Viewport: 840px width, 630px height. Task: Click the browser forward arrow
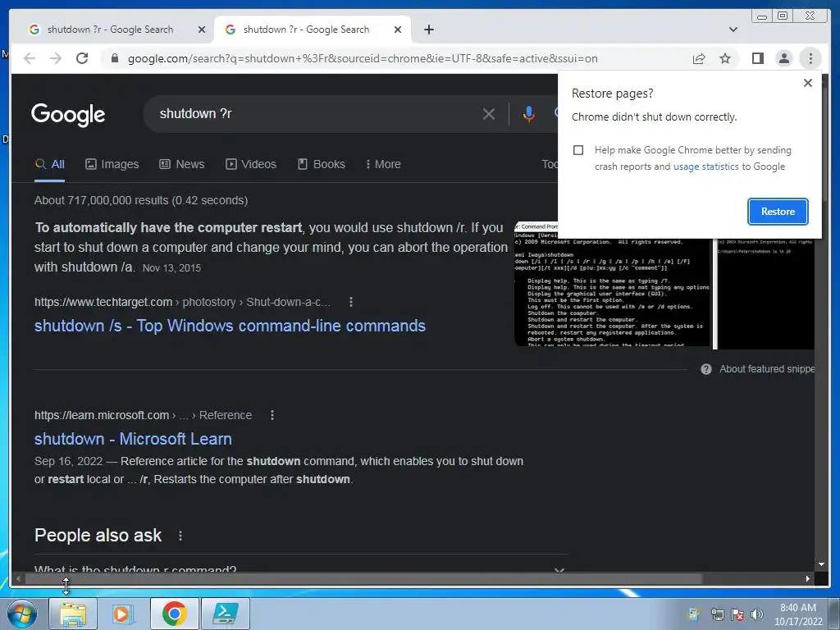(56, 58)
